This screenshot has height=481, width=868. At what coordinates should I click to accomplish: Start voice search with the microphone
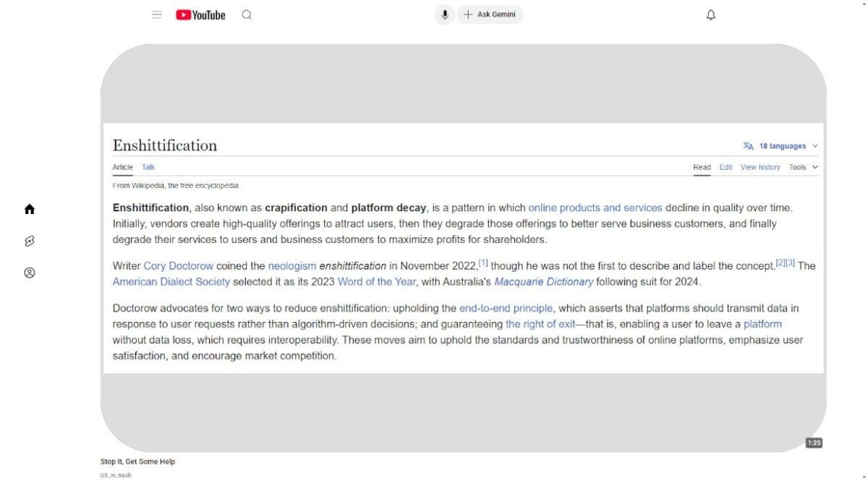(x=445, y=14)
